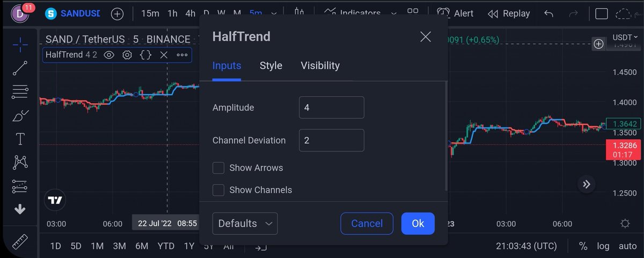Set chart range to YTD
The image size is (644, 258).
click(166, 246)
